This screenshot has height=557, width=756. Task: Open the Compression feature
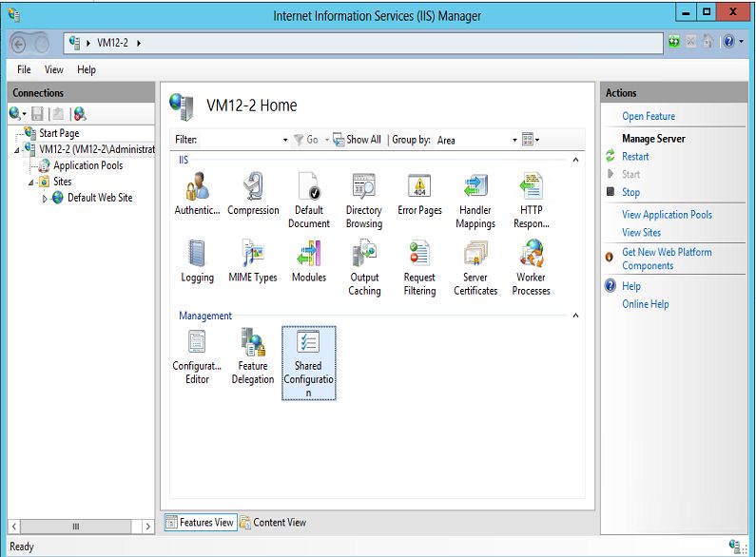(253, 194)
